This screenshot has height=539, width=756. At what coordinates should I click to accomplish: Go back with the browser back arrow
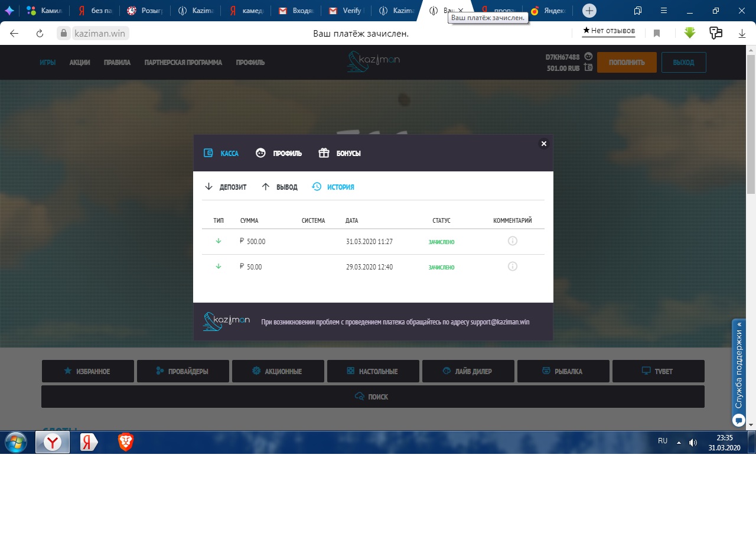pos(14,33)
